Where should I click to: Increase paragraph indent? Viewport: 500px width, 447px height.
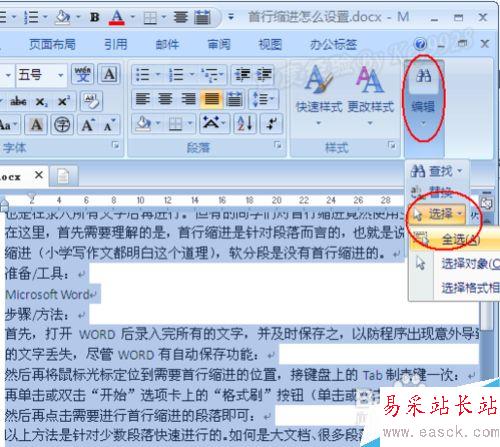(x=264, y=75)
